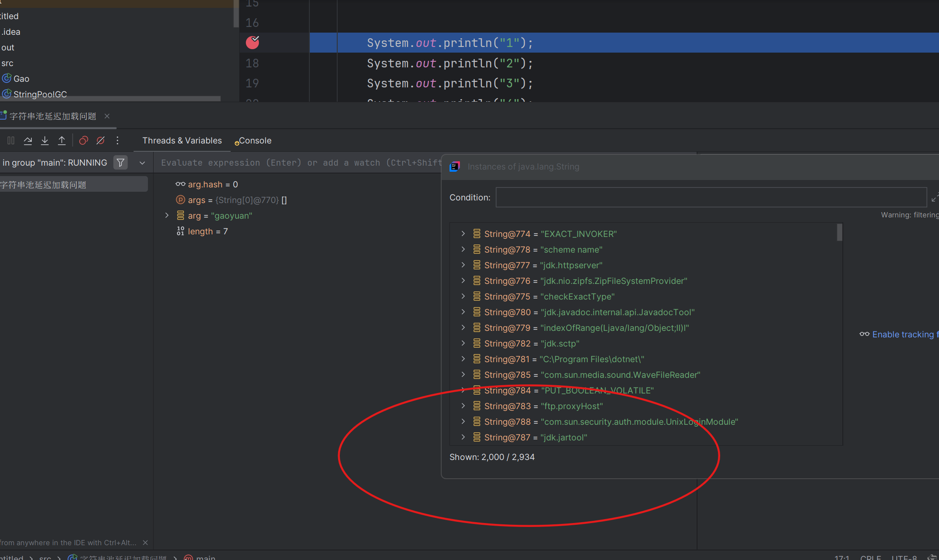Click the Step Out arrow icon
Image resolution: width=939 pixels, height=560 pixels.
coord(62,140)
